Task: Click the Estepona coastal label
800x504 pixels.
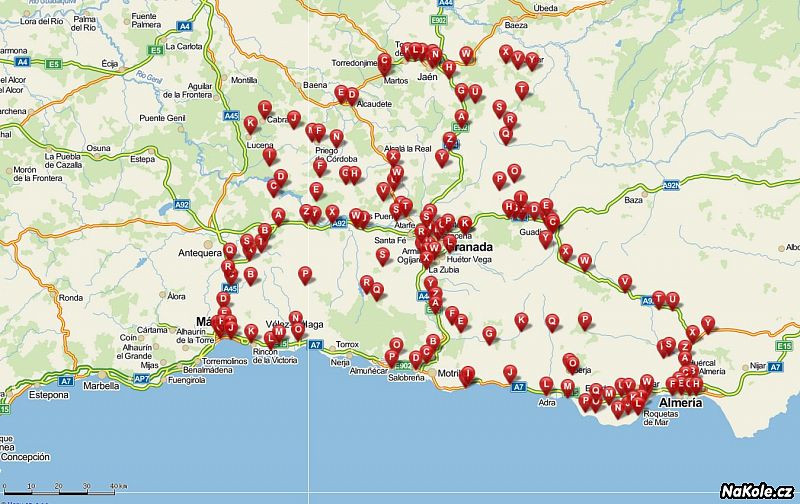Action: tap(48, 395)
